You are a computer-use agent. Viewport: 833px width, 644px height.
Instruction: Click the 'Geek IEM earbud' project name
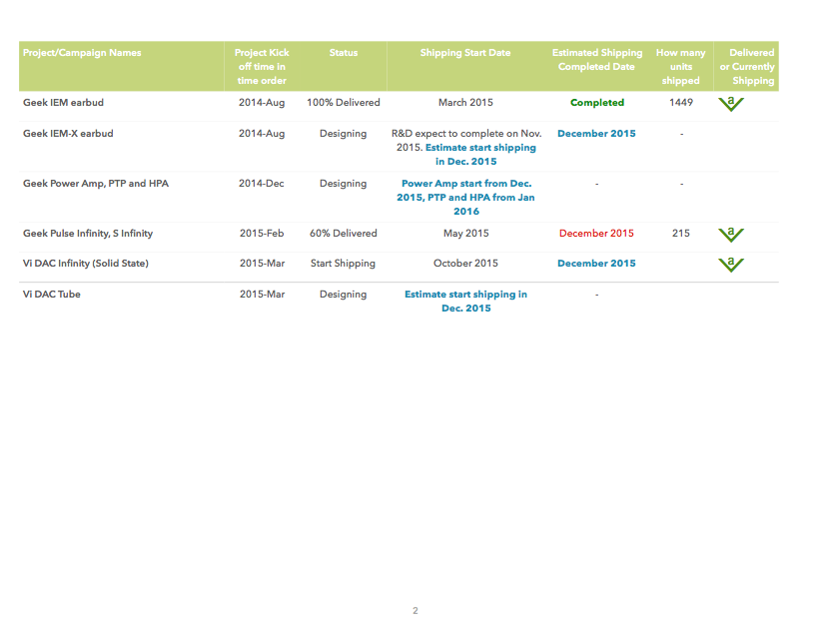pyautogui.click(x=63, y=103)
